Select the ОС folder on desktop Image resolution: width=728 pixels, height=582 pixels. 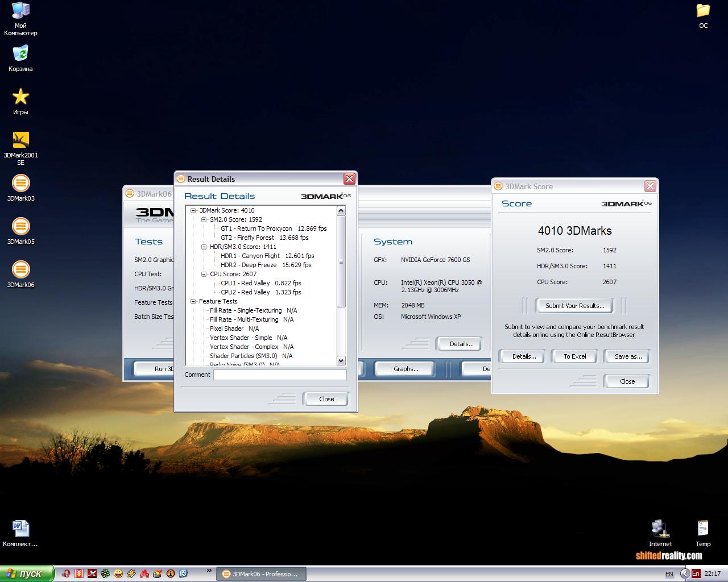pos(704,16)
